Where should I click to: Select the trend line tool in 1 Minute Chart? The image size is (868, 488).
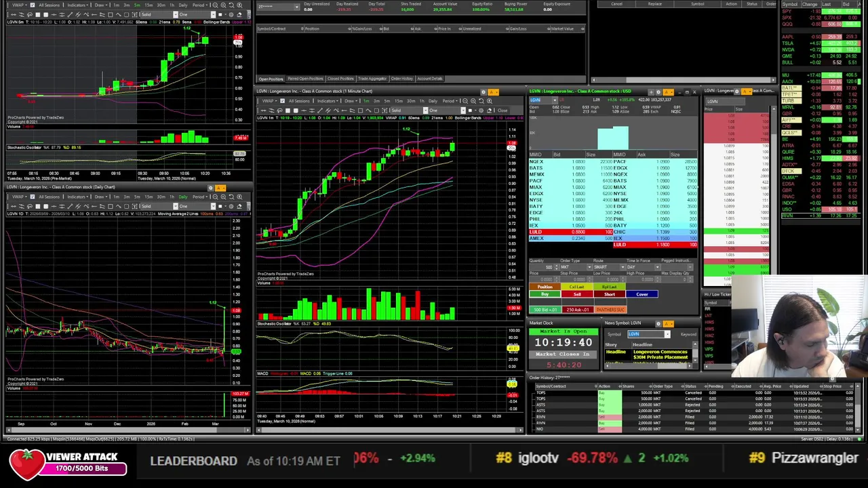[320, 110]
